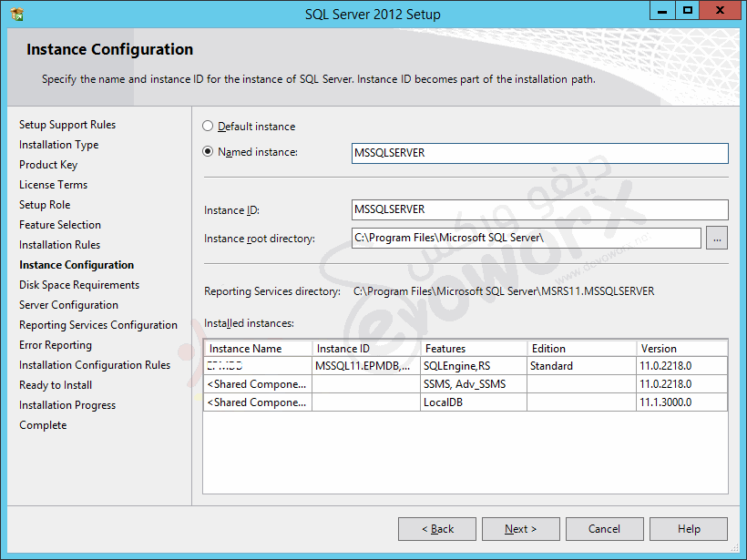Select the "Default instance" option
Screen dimensions: 747x560
207,126
